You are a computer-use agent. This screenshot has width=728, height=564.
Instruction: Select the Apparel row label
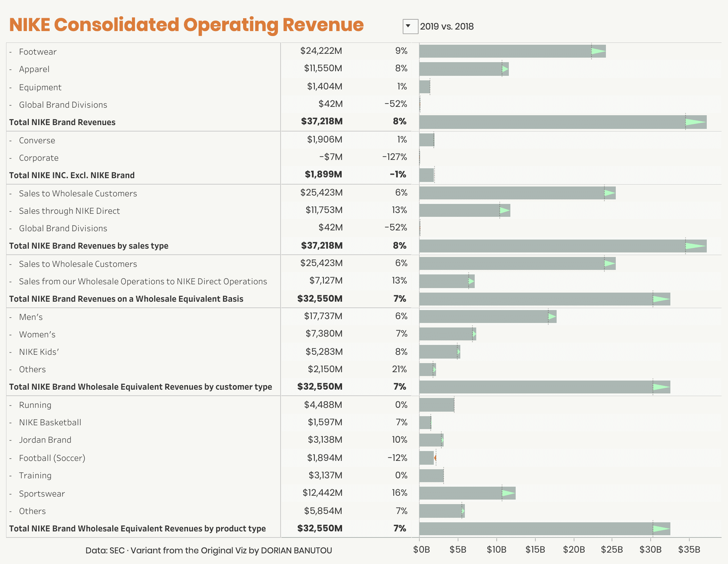[34, 69]
